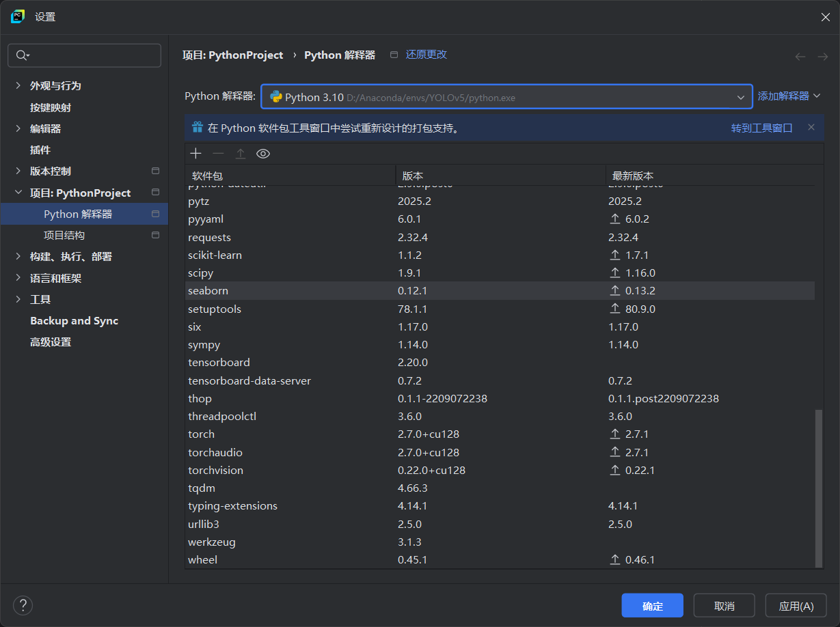Screen dimensions: 840x627
Task: Click the project-level icon beside 项目结构
Action: [x=155, y=235]
